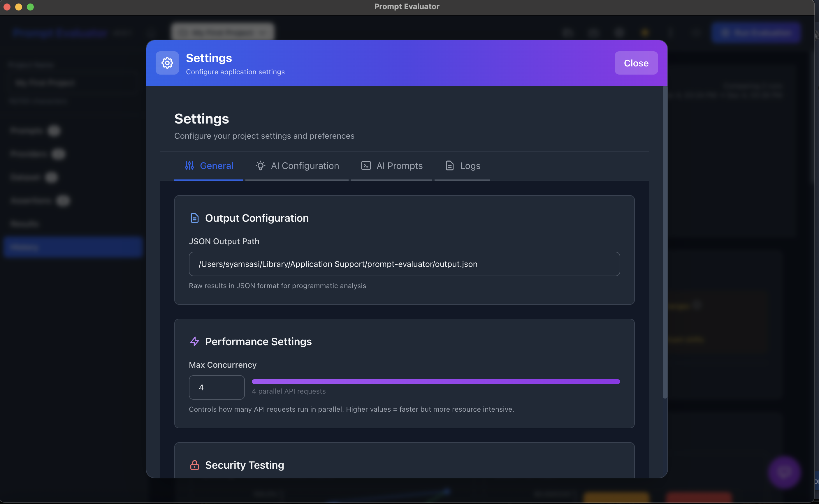Screen dimensions: 819x504
Task: Click the Output Configuration file icon
Action: (194, 218)
